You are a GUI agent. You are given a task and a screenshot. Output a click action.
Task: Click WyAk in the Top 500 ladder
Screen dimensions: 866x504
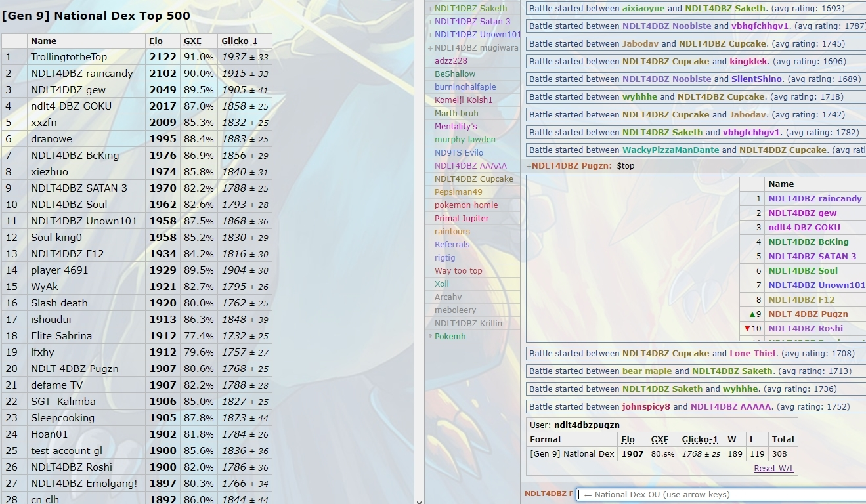[x=45, y=287]
